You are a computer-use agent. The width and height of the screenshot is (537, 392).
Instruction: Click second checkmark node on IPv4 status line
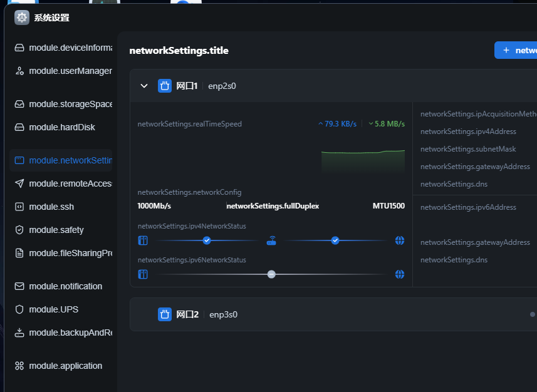click(335, 240)
